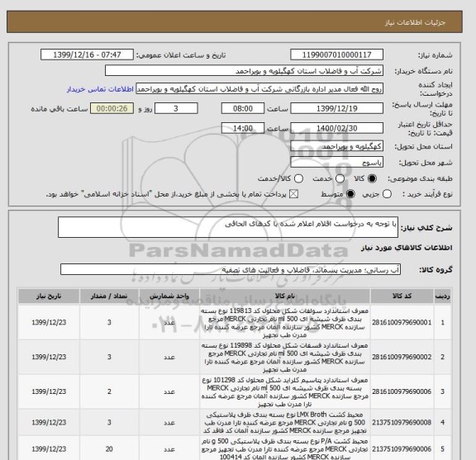Click the deadline hour field 08:00
The height and width of the screenshot is (460, 476).
coord(243,109)
